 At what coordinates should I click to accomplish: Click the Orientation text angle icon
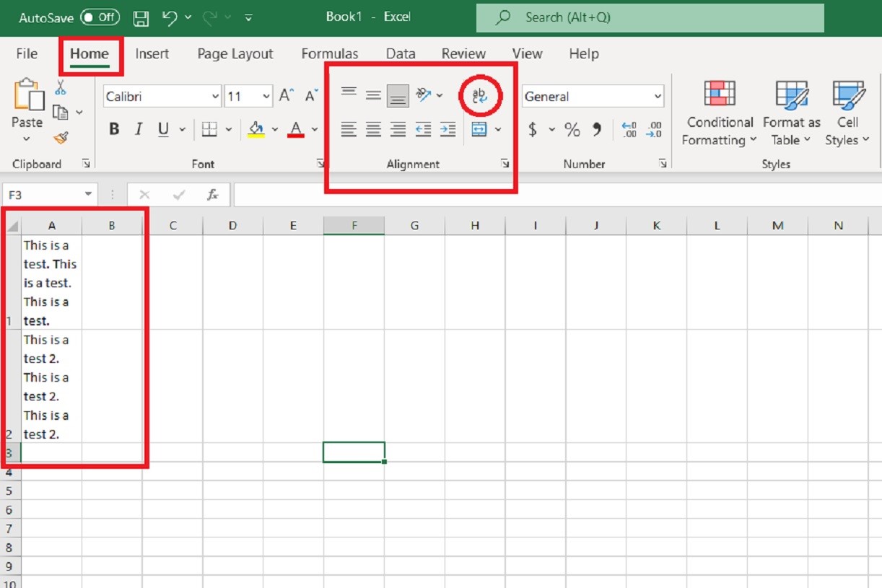pos(424,95)
